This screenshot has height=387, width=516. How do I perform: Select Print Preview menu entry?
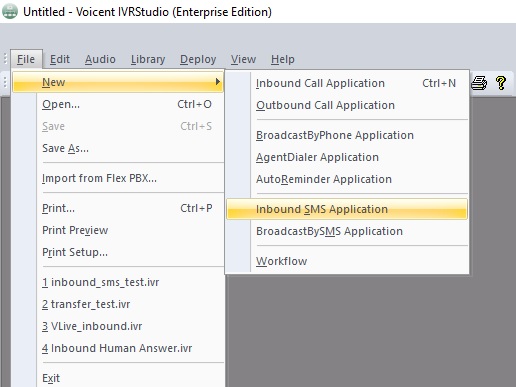point(118,230)
